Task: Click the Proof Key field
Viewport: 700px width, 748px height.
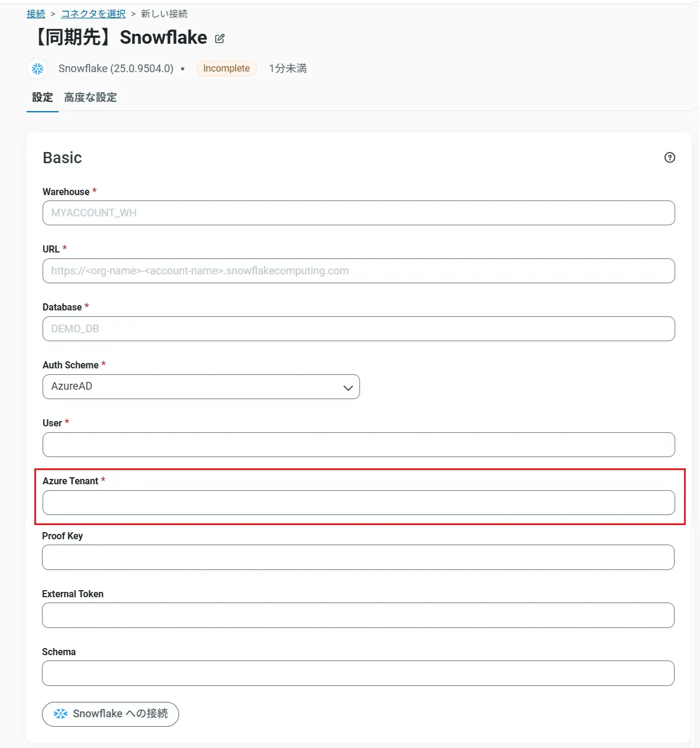Action: [x=358, y=557]
